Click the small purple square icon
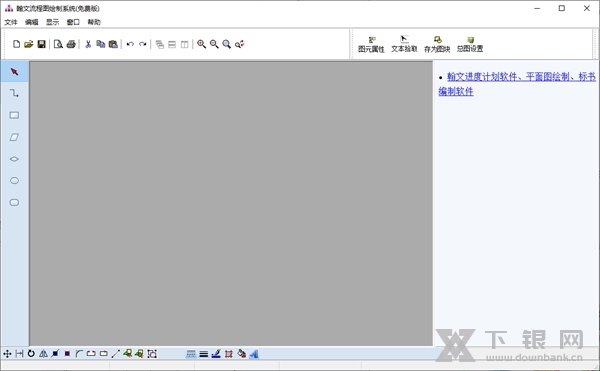 [67, 354]
